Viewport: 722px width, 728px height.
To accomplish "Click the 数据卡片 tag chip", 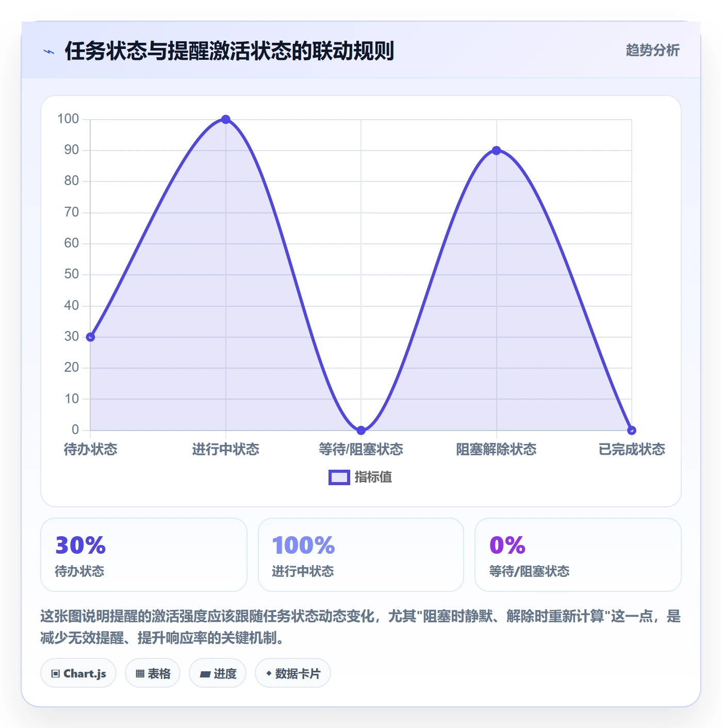I will tap(293, 673).
